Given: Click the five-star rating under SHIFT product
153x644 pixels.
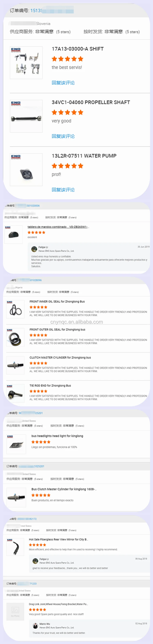Looking at the screenshot, I should (67, 59).
